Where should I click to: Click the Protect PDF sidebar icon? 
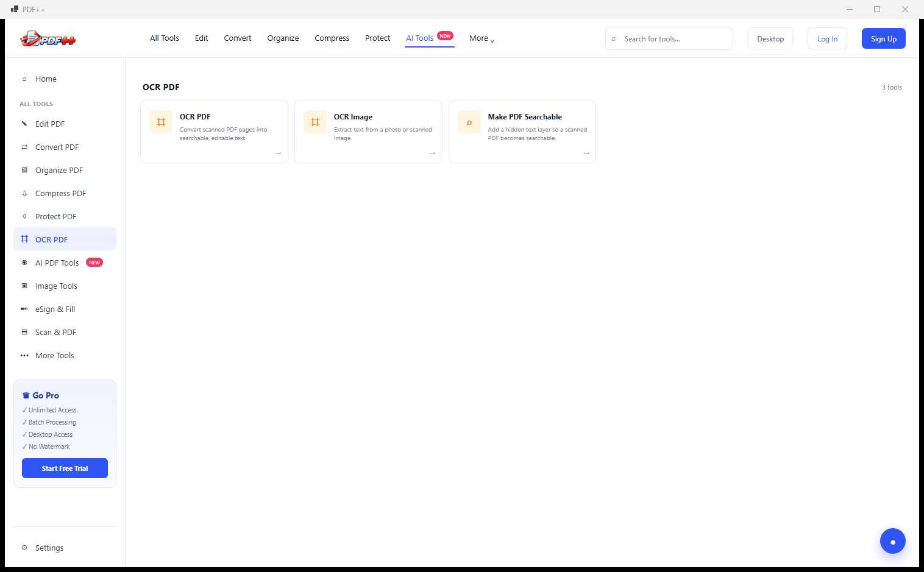24,216
